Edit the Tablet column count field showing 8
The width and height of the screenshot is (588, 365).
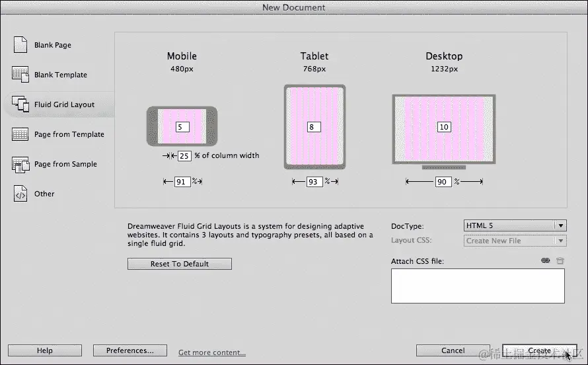pyautogui.click(x=314, y=127)
